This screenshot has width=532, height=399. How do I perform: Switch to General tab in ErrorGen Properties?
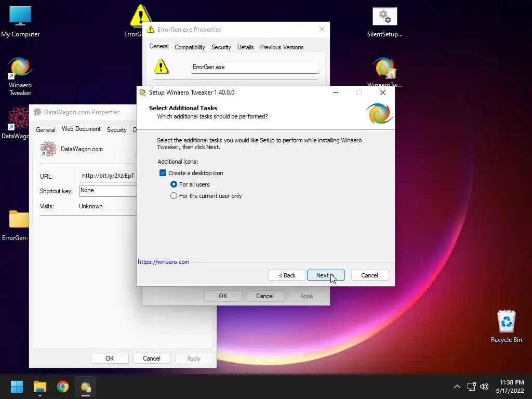point(159,46)
